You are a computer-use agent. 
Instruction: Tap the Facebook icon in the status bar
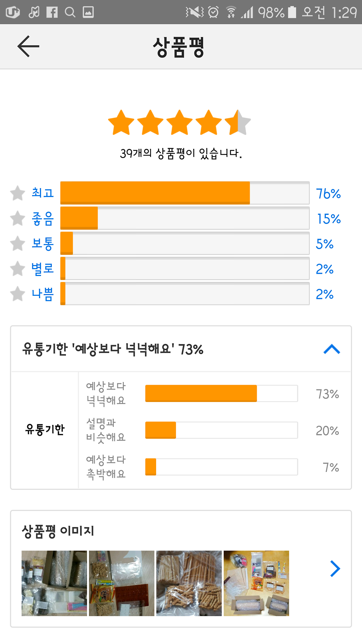point(52,12)
